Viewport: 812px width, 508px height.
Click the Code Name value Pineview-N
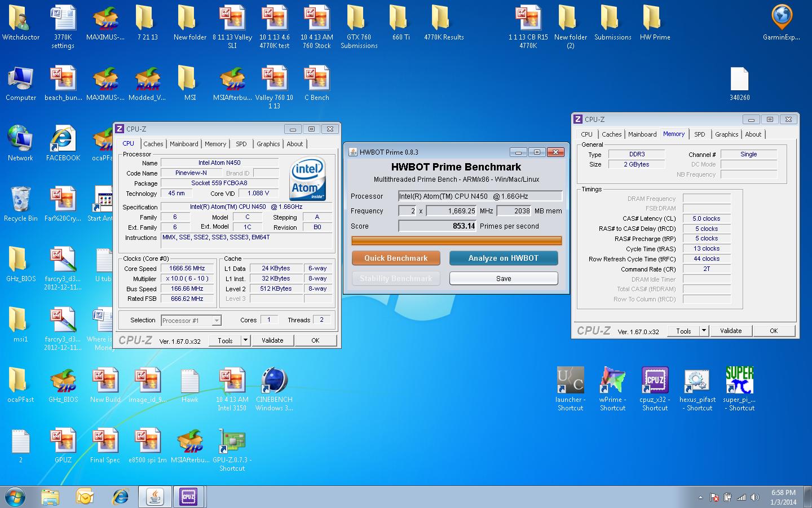coord(191,173)
